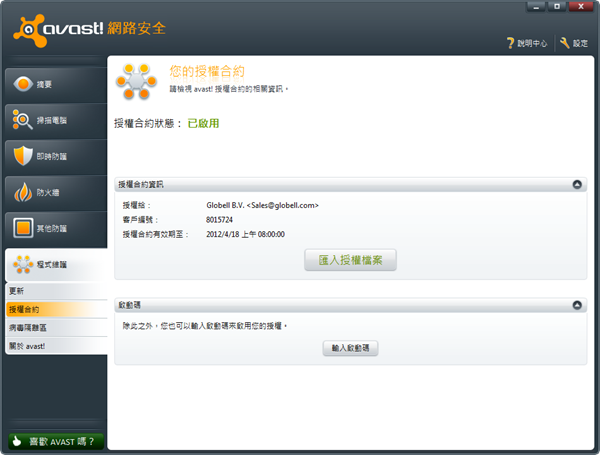
Task: Open 設定 wrench settings
Action: point(574,43)
